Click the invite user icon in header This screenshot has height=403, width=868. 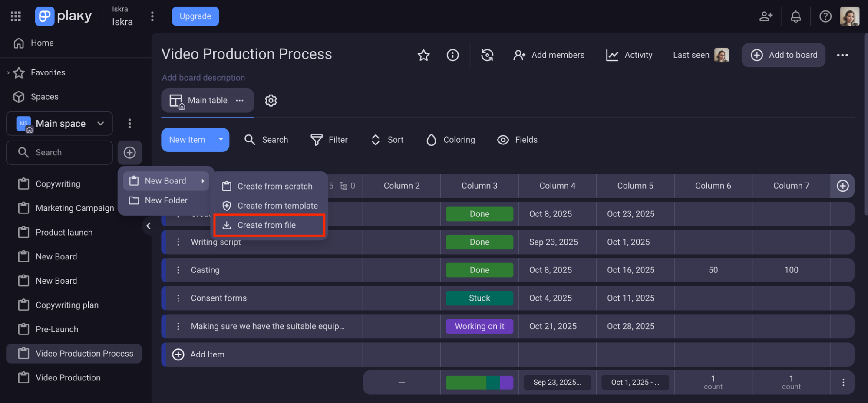766,16
